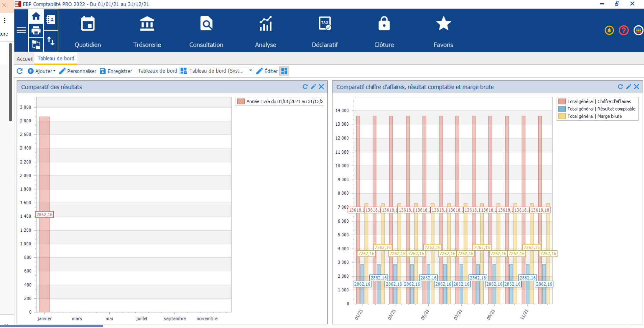The width and height of the screenshot is (644, 328).
Task: Expand the dashboard layout picker next to Éditer
Action: tap(284, 71)
